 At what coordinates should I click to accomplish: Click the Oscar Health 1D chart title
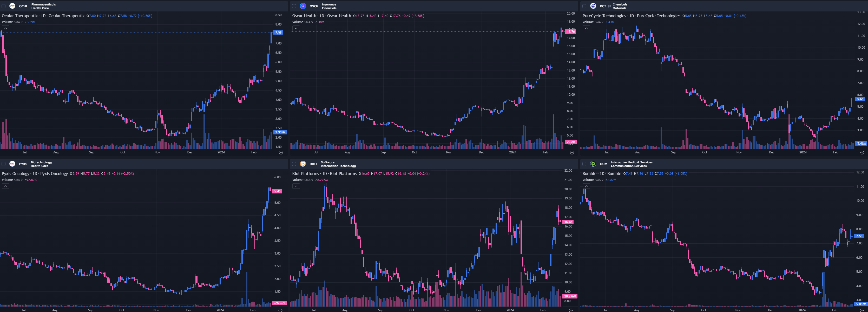[321, 16]
